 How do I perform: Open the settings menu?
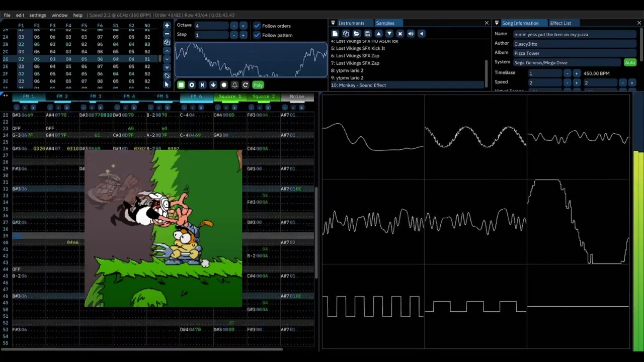(x=37, y=15)
